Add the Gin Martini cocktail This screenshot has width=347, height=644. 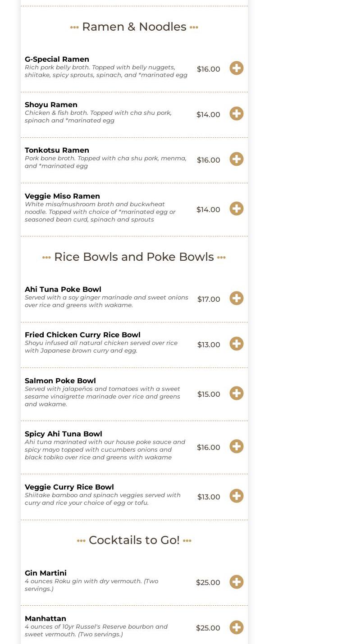pos(236,582)
